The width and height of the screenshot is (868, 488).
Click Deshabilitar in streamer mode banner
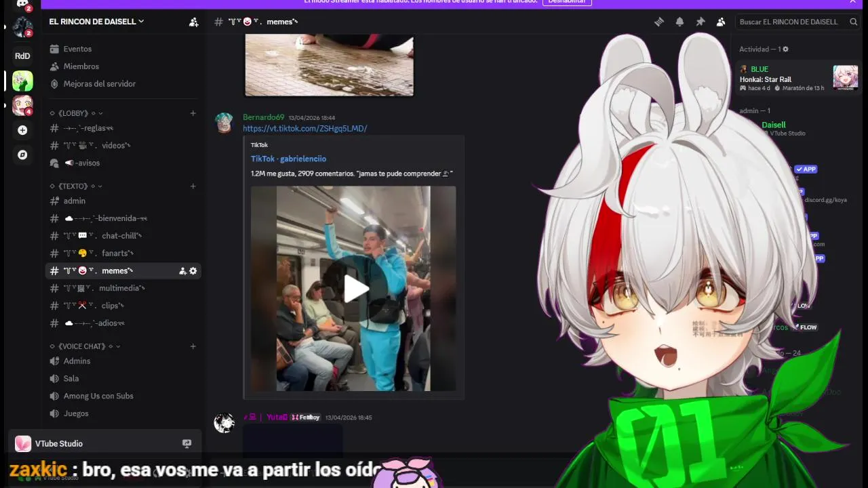pyautogui.click(x=567, y=2)
